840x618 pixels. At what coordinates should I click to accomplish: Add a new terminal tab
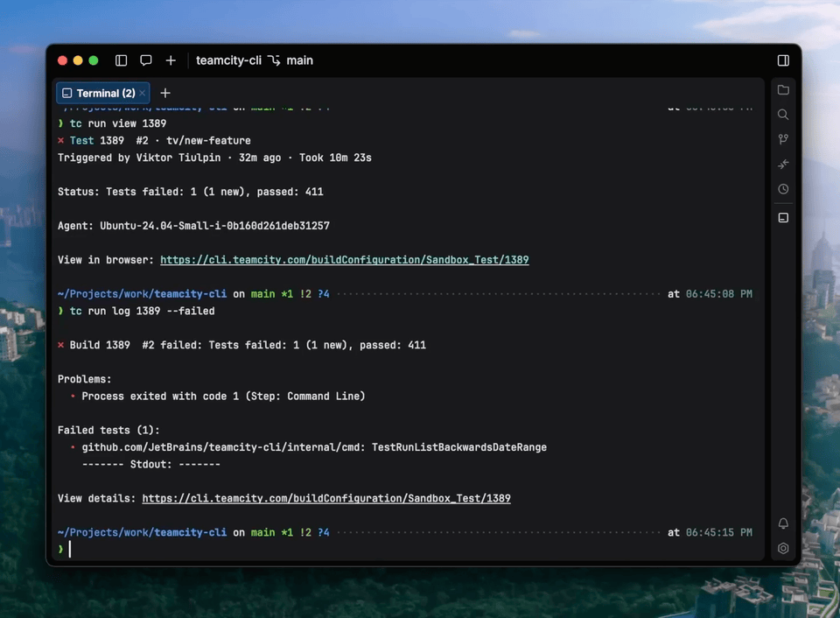pos(165,93)
